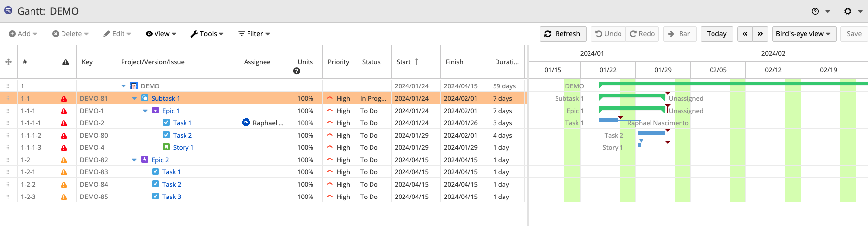Image resolution: width=868 pixels, height=226 pixels.
Task: Collapse the Epic 2 tree node
Action: coord(134,160)
